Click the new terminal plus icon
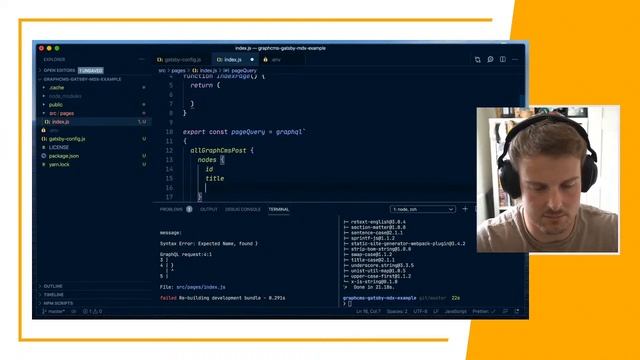 pyautogui.click(x=465, y=209)
